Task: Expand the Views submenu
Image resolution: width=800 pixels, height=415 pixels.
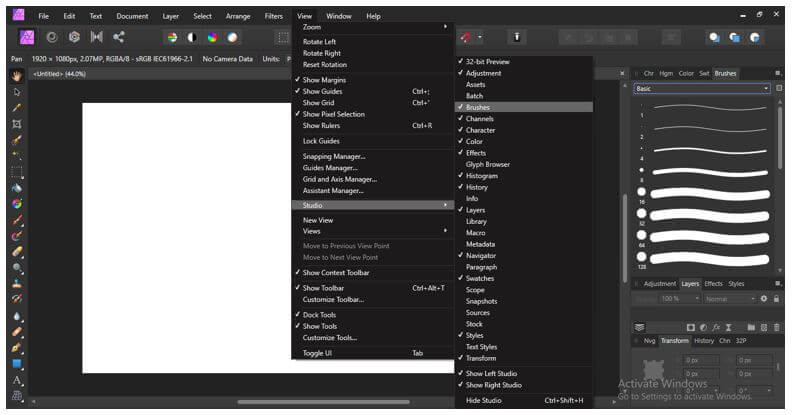Action: pos(372,231)
